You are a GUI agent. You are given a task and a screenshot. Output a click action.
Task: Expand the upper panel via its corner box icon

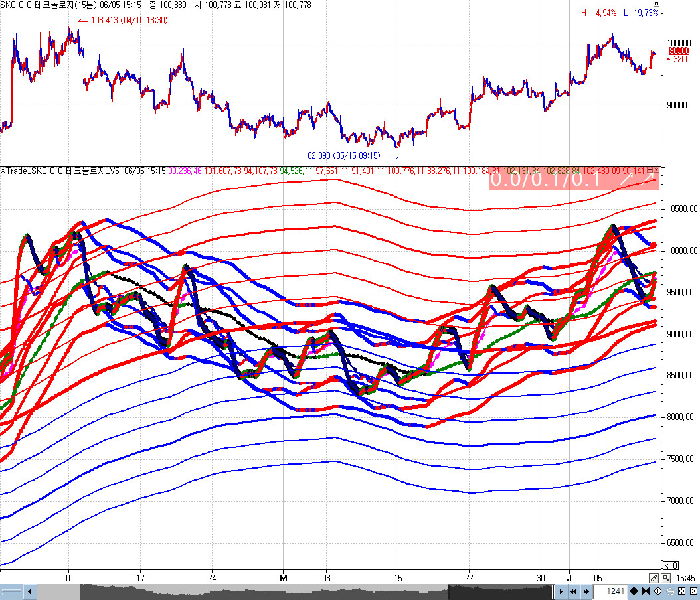point(657,4)
